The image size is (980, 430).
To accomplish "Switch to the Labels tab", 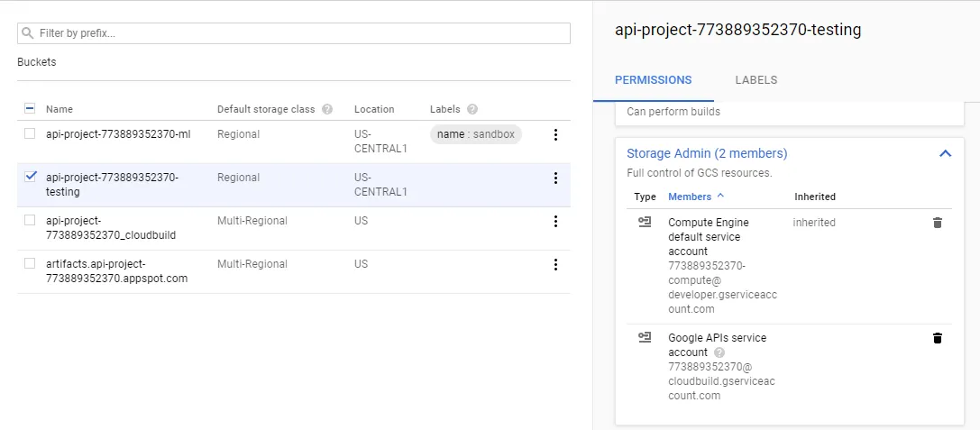I will (756, 79).
